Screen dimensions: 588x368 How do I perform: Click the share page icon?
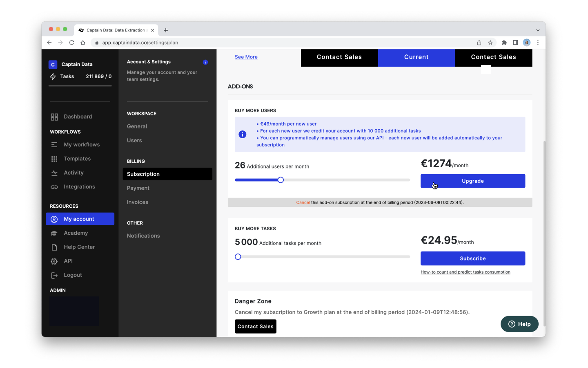[479, 43]
